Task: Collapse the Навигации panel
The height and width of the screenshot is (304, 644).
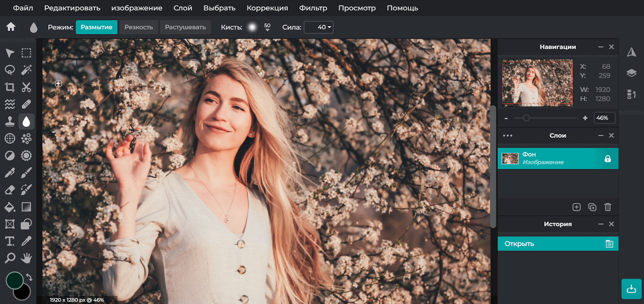Action: pyautogui.click(x=601, y=47)
